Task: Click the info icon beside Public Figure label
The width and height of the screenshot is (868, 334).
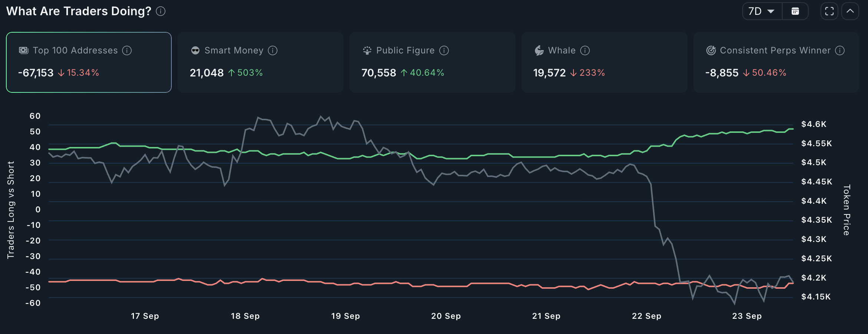Action: pyautogui.click(x=444, y=50)
